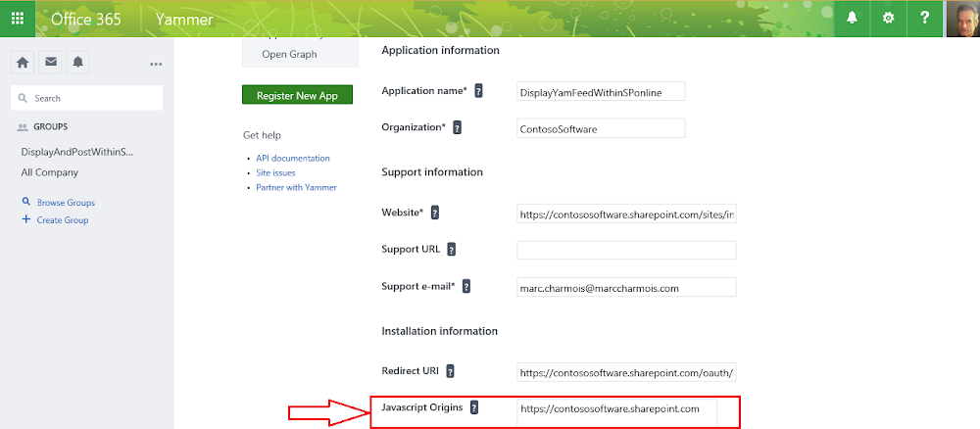The image size is (980, 429).
Task: Click the Support e-mail field
Action: point(626,287)
